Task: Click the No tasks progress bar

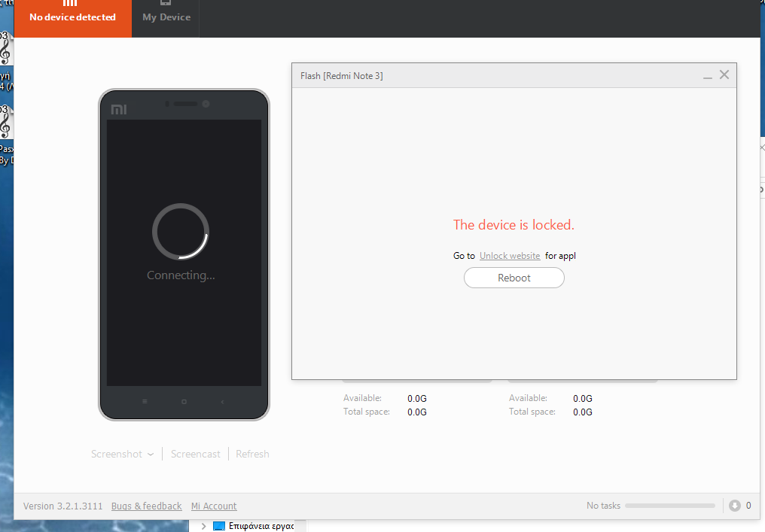Action: click(x=669, y=506)
